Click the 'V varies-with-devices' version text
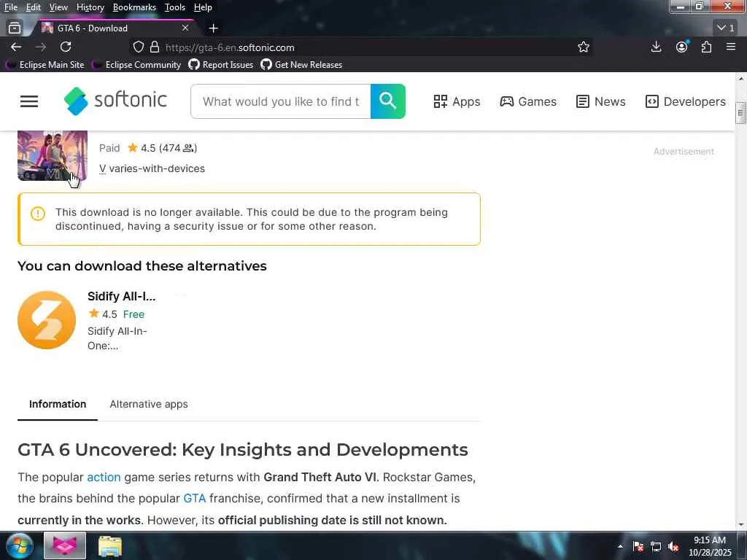The height and width of the screenshot is (560, 747). [152, 168]
